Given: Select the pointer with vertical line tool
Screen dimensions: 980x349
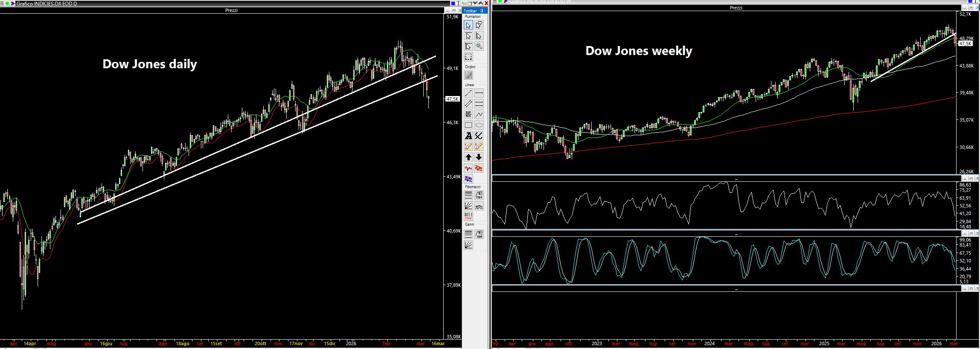Looking at the screenshot, I should 479,36.
